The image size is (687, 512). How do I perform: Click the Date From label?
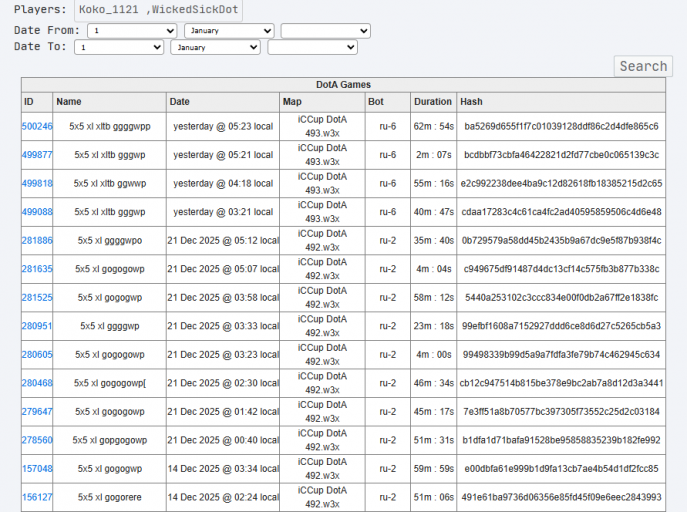pos(47,30)
